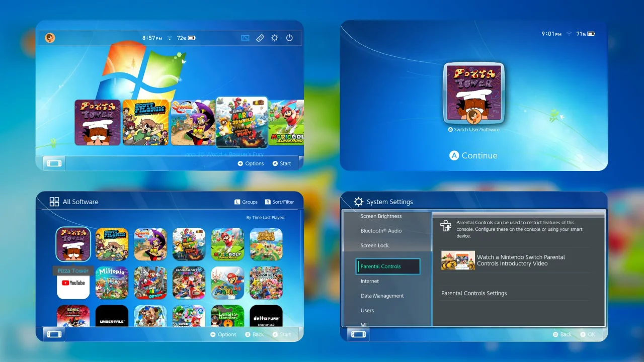Image resolution: width=644 pixels, height=362 pixels.
Task: Open the Controllers menu icon
Action: coord(260,38)
